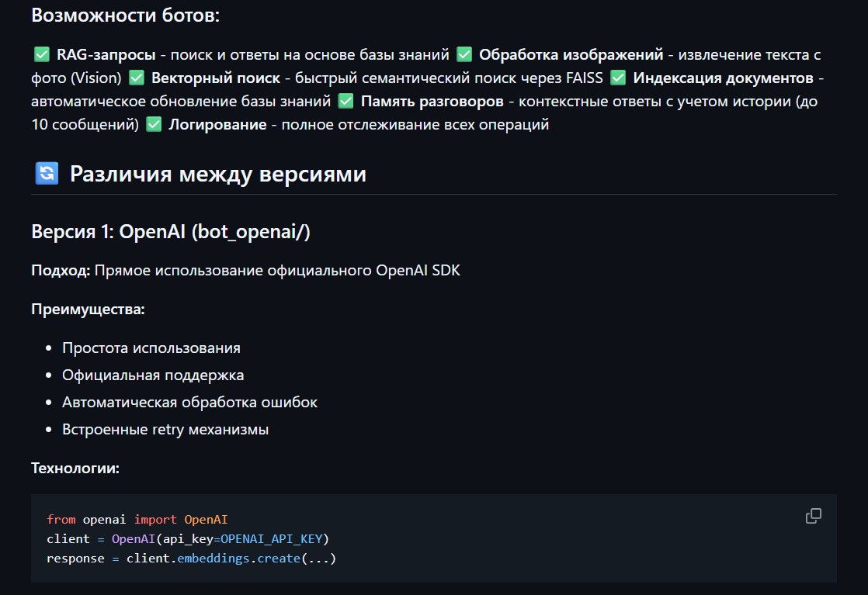868x595 pixels.
Task: Click the checkmark before Векторный поиск
Action: point(137,78)
